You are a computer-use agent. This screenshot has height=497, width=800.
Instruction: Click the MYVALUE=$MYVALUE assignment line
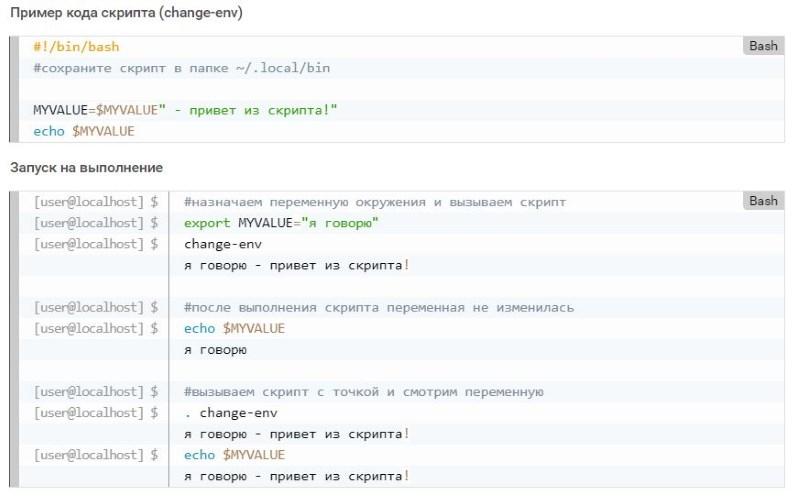pyautogui.click(x=185, y=110)
